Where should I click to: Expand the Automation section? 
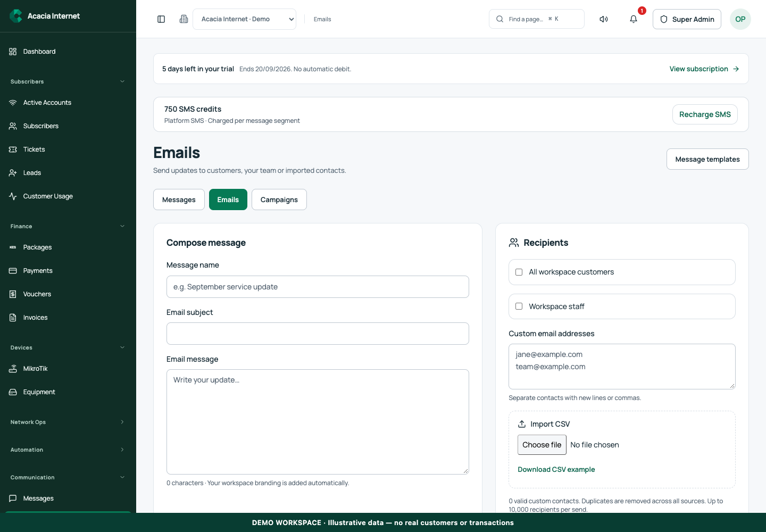68,450
